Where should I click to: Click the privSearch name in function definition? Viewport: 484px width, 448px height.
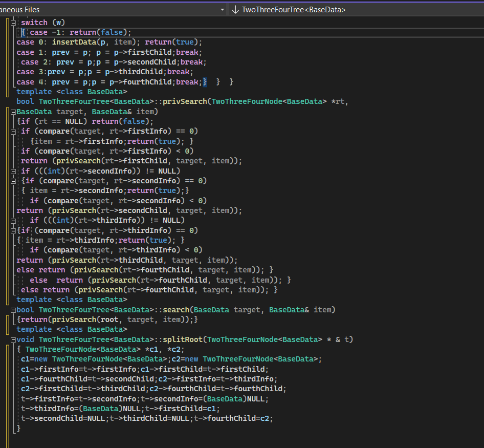(185, 102)
